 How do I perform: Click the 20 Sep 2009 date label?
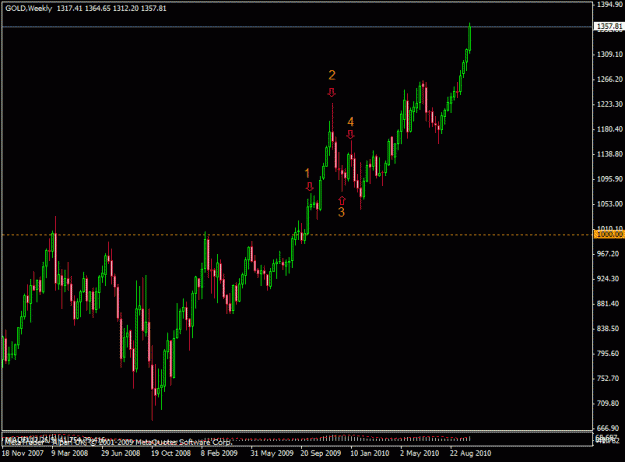321,453
